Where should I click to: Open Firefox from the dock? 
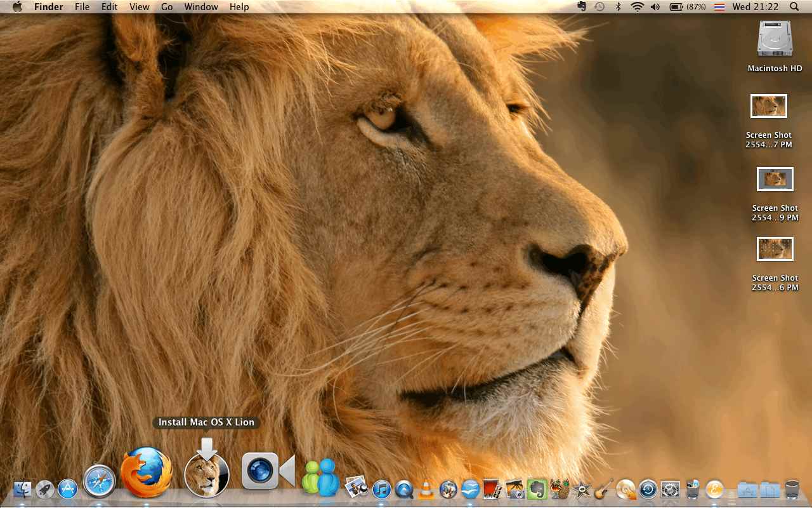tap(147, 473)
